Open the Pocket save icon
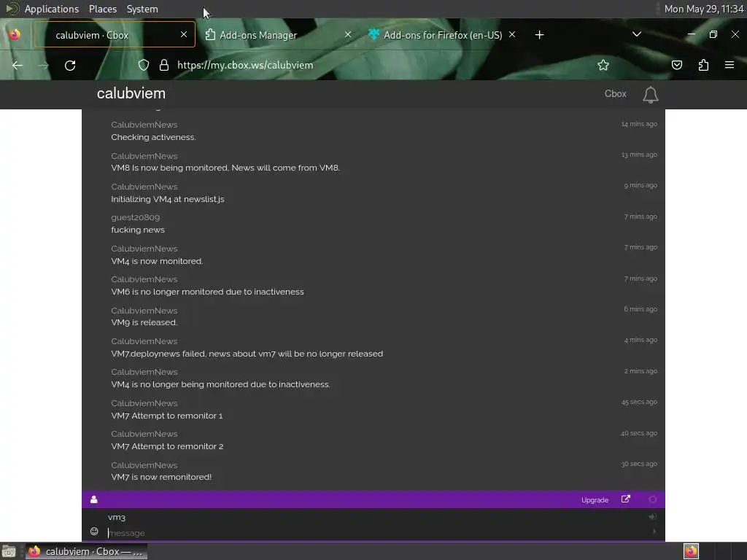 point(676,65)
